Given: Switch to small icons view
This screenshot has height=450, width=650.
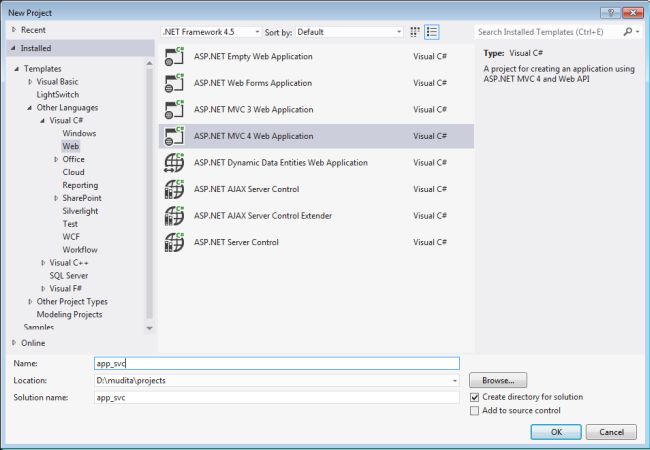Looking at the screenshot, I should 415,32.
